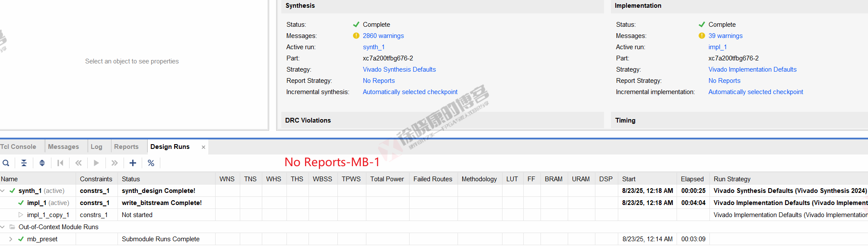Select the impl_1 run row
The height and width of the screenshot is (246, 868).
click(x=434, y=203)
